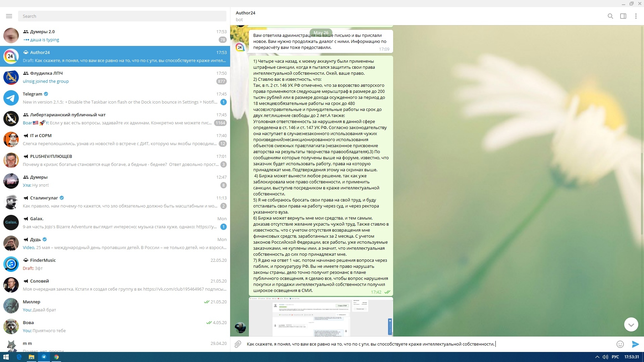Click Либертарианский чат avatar
This screenshot has height=362, width=644.
[11, 119]
